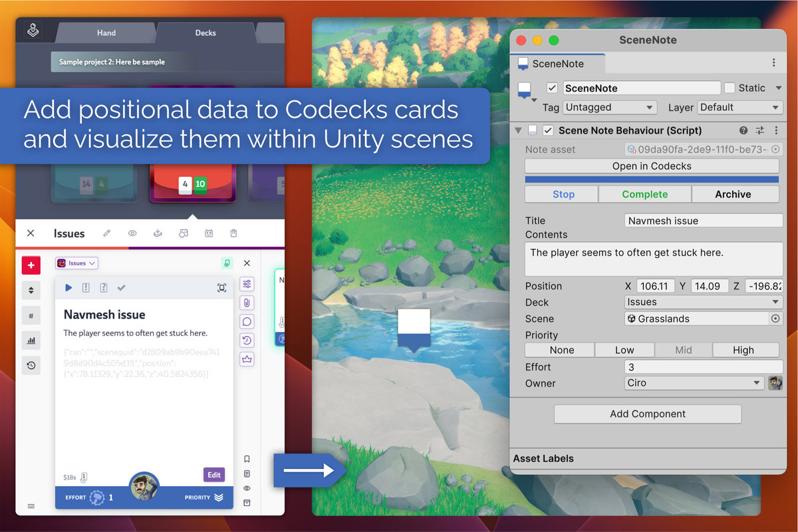Image resolution: width=798 pixels, height=532 pixels.
Task: Click the speech bubble comment icon
Action: tap(247, 322)
